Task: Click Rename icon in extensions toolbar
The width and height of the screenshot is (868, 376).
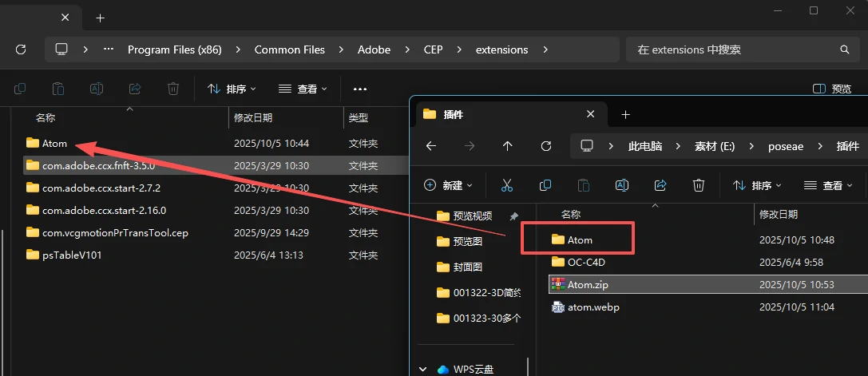Action: pyautogui.click(x=97, y=89)
